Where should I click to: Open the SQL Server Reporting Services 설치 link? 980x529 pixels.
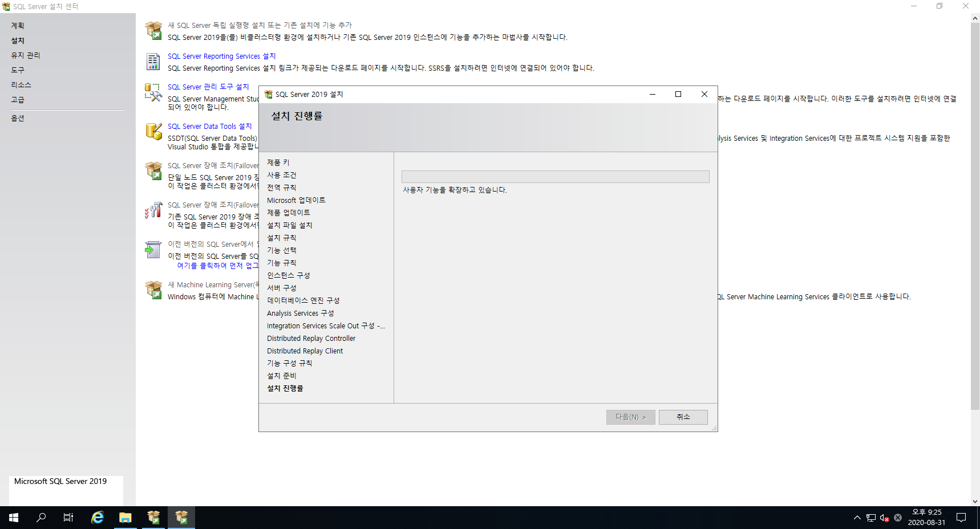pyautogui.click(x=221, y=56)
